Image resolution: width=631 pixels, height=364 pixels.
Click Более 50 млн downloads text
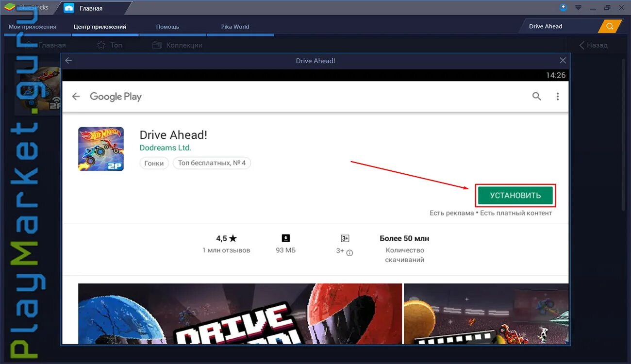[x=404, y=238]
